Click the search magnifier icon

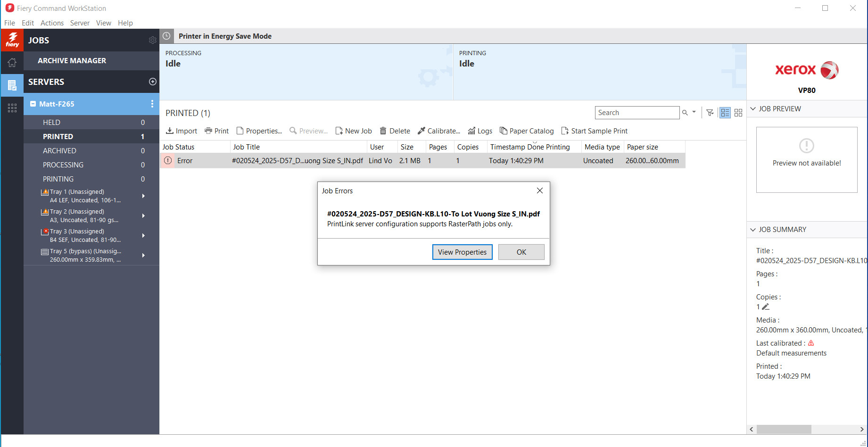(x=685, y=113)
